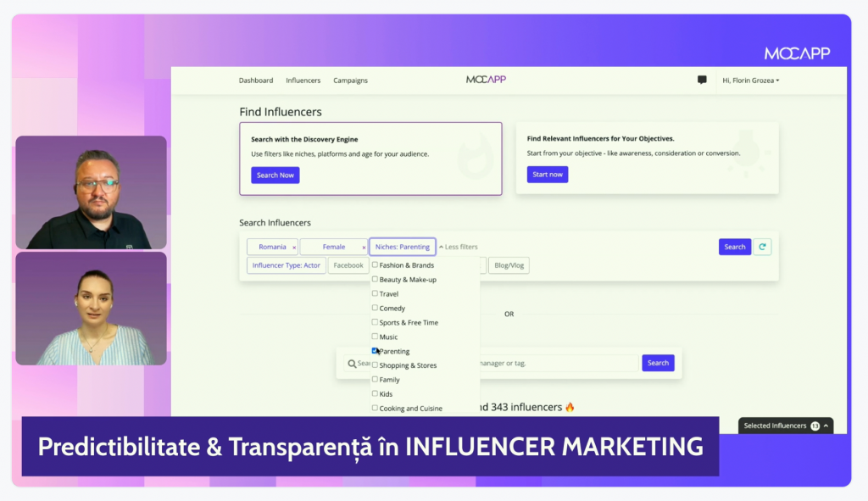This screenshot has width=868, height=501.
Task: Select Find Relevant Influencers for Your Objectives card
Action: 647,159
